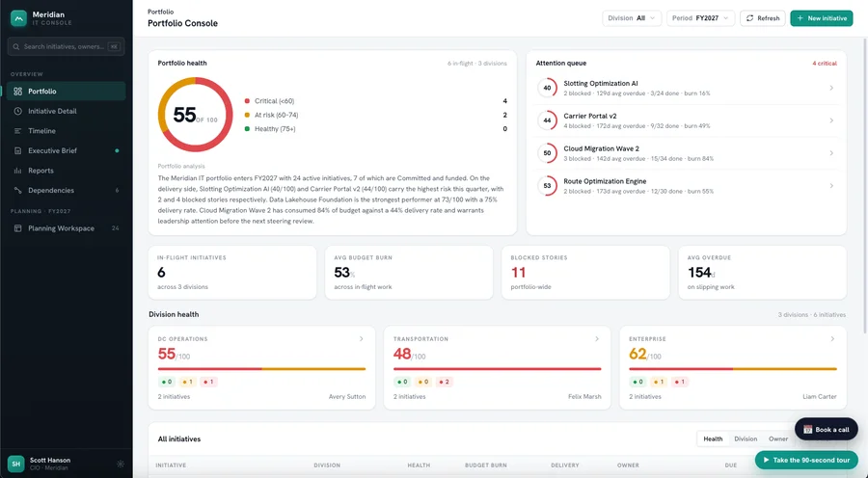This screenshot has width=868, height=478.
Task: Open the Timeline page
Action: [x=66, y=131]
